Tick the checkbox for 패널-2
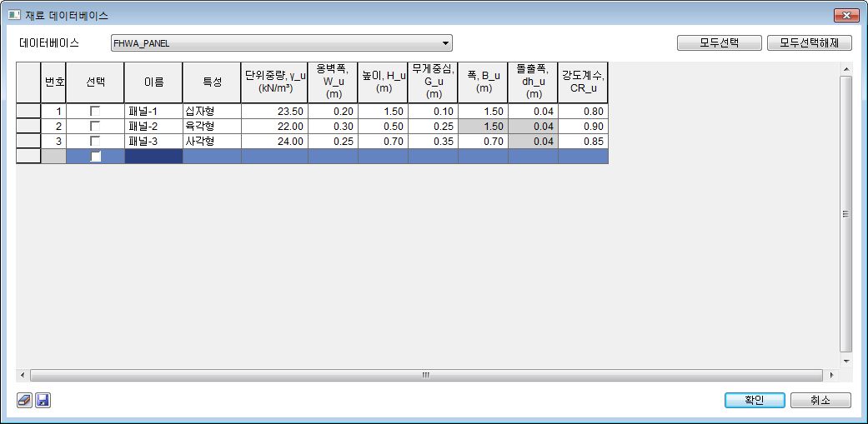 point(95,126)
